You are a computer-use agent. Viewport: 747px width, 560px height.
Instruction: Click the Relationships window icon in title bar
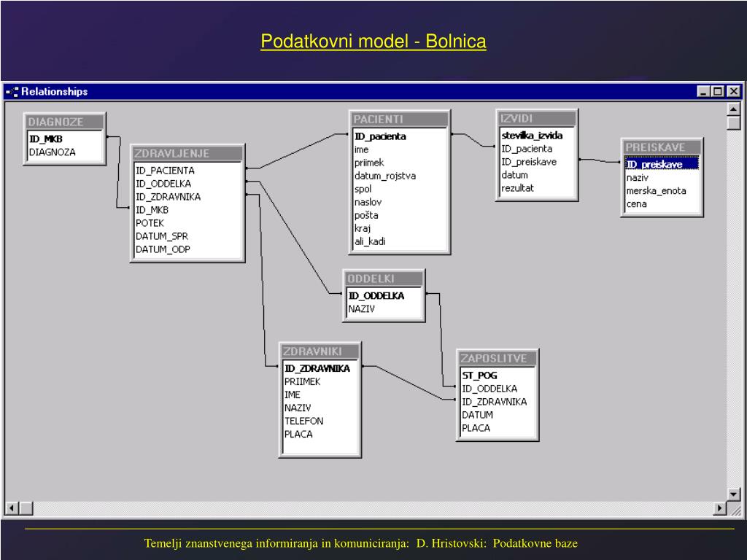tap(12, 91)
